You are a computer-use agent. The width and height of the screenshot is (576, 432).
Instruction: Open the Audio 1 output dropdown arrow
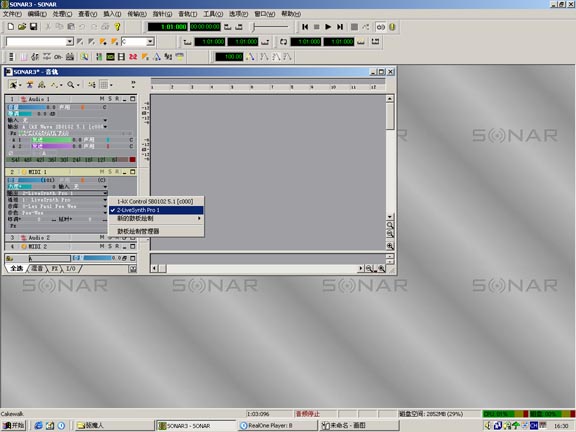click(105, 127)
